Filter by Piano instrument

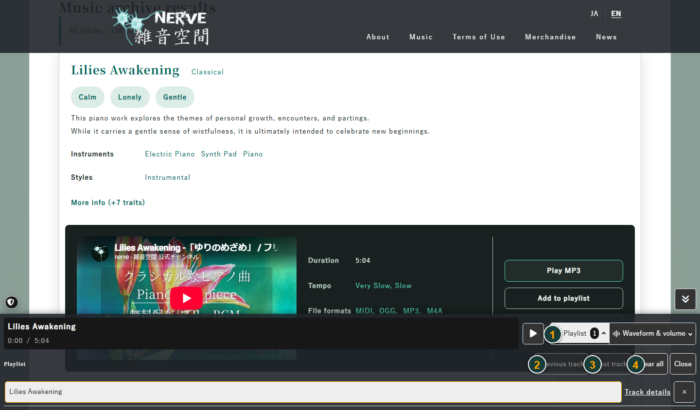[x=253, y=154]
